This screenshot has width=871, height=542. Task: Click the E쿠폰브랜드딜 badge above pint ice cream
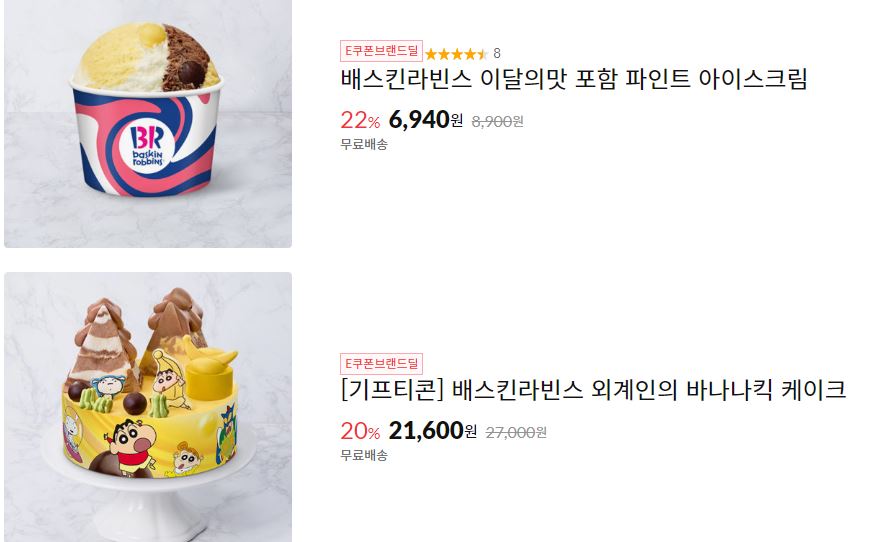pos(381,51)
